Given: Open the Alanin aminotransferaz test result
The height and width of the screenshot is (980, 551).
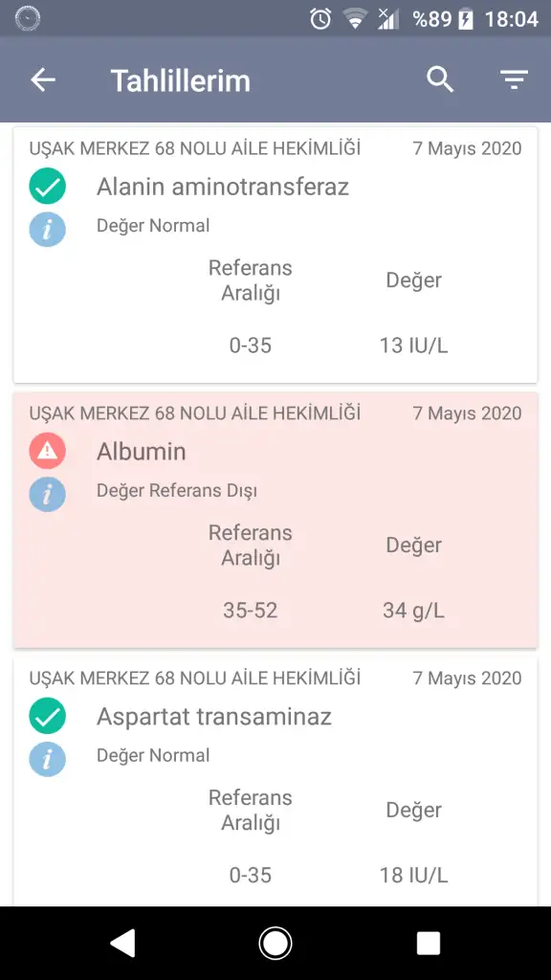Looking at the screenshot, I should [222, 187].
